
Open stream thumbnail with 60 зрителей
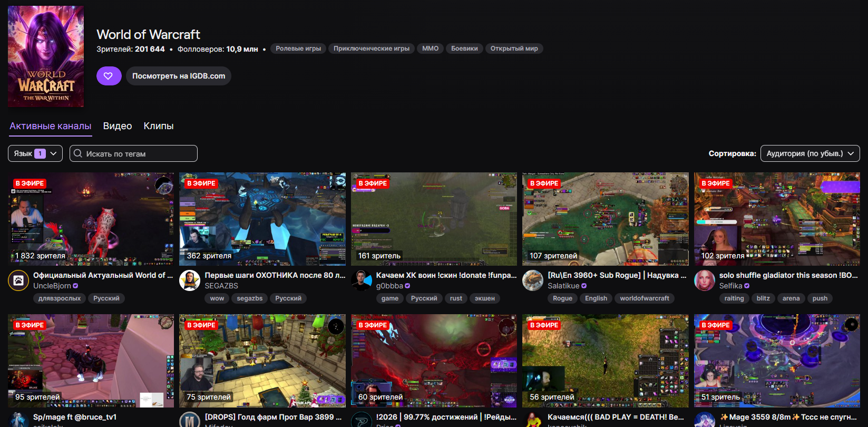pyautogui.click(x=434, y=361)
